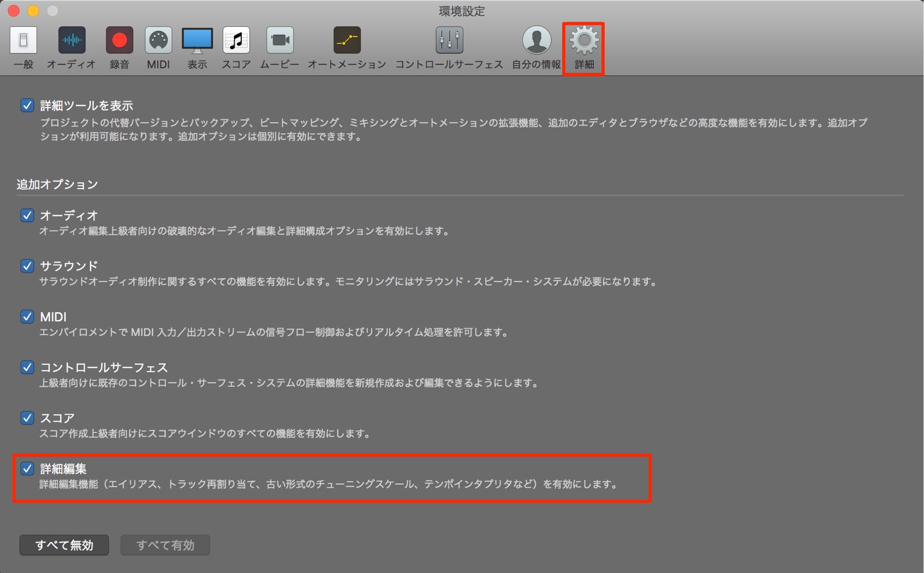
Task: Toggle the オーディオ additional option checkbox
Action: point(27,215)
